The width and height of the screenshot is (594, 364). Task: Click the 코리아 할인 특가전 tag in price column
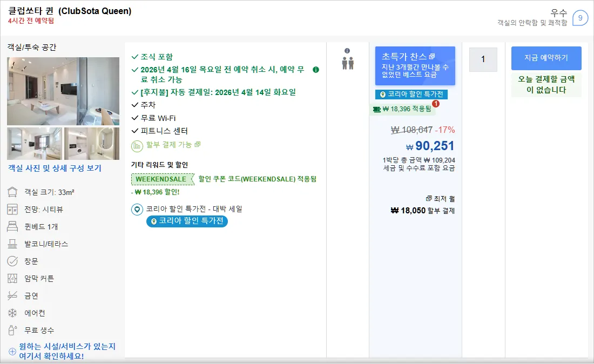click(x=411, y=94)
